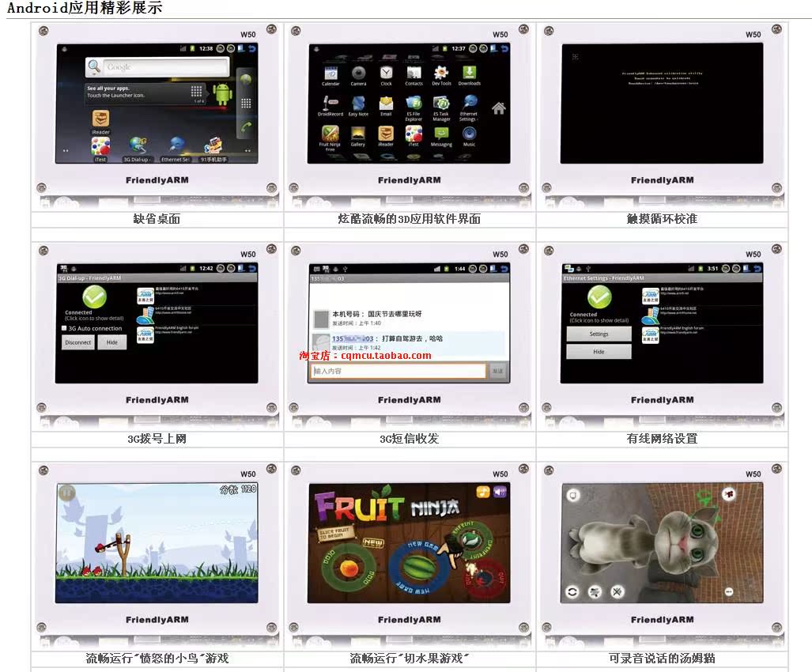Viewport: 812px width, 672px height.
Task: Tap the send button beside the SMS input
Action: pos(497,372)
